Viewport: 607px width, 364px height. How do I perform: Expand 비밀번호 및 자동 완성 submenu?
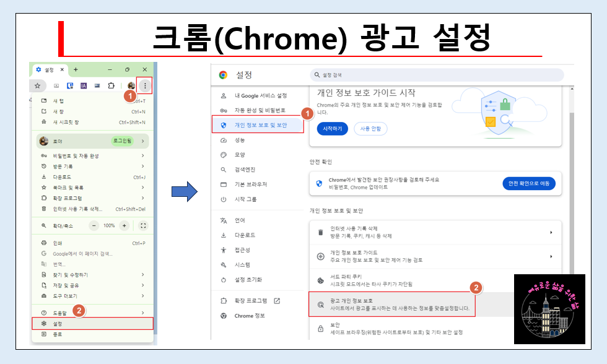pyautogui.click(x=92, y=155)
